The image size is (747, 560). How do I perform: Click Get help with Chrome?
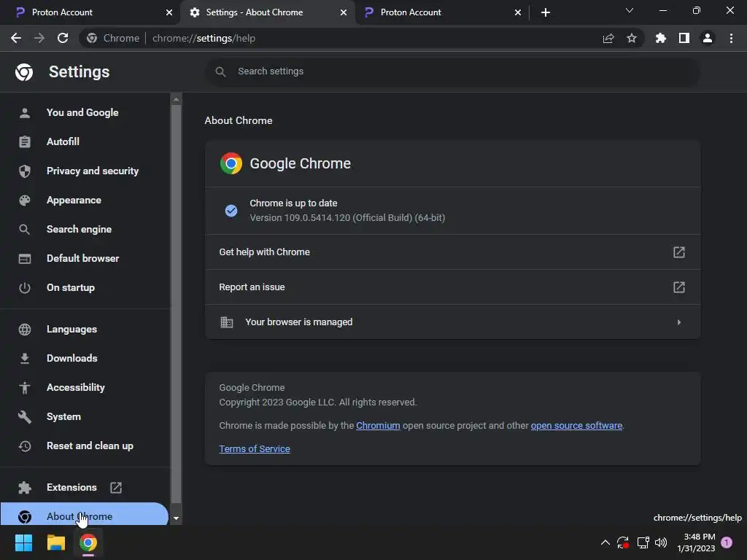click(452, 252)
